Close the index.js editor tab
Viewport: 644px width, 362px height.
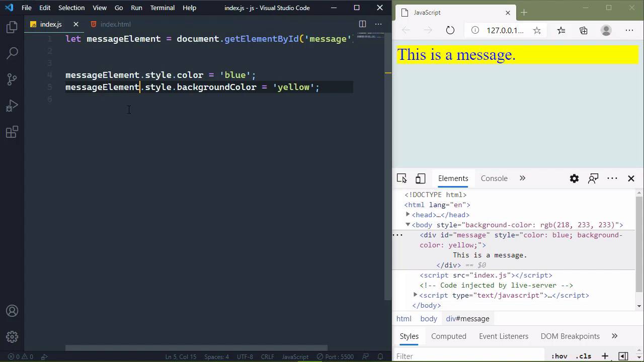point(76,24)
